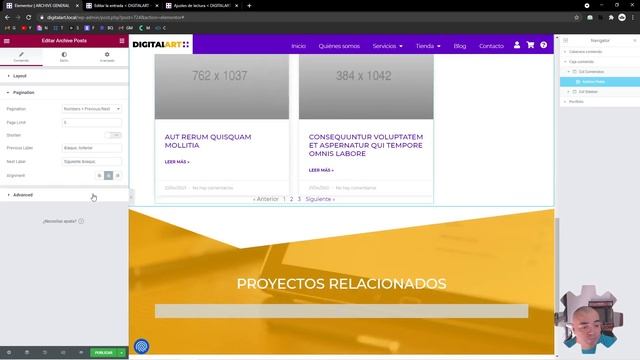Click the help question mark icon in header
The height and width of the screenshot is (360, 640).
(544, 45)
